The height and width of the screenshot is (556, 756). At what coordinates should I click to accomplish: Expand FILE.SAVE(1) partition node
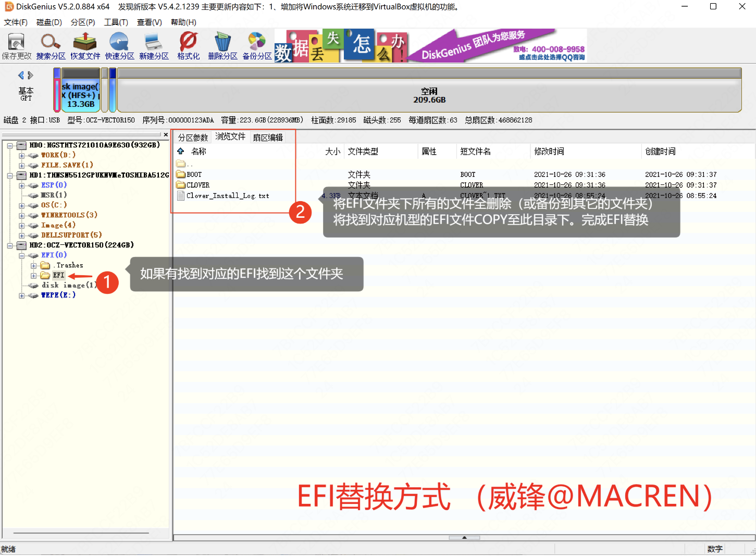tap(21, 165)
